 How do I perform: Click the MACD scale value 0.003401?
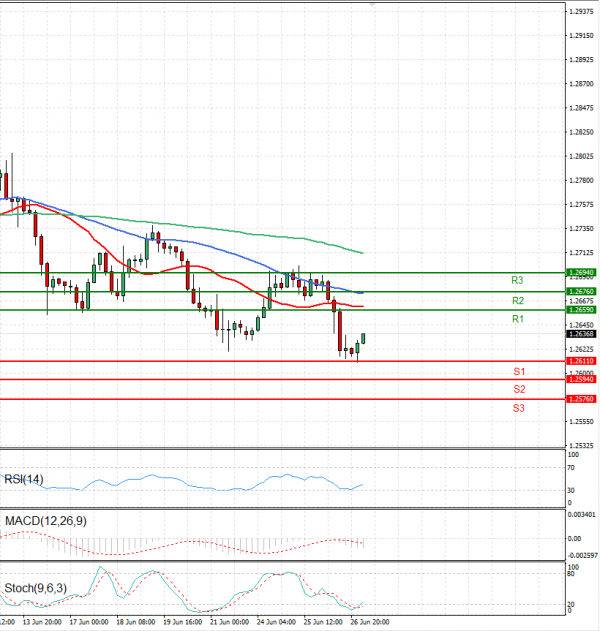click(581, 515)
